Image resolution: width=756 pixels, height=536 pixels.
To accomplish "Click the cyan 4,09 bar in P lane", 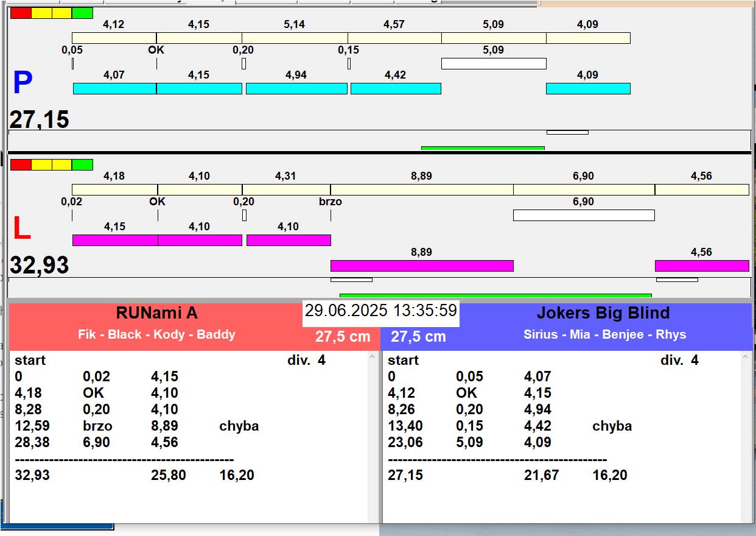I will point(588,89).
